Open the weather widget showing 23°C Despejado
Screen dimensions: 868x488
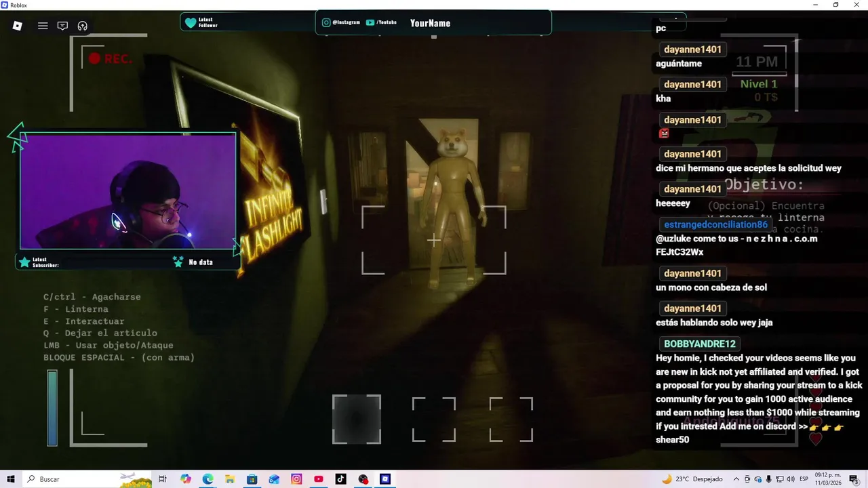pos(692,479)
